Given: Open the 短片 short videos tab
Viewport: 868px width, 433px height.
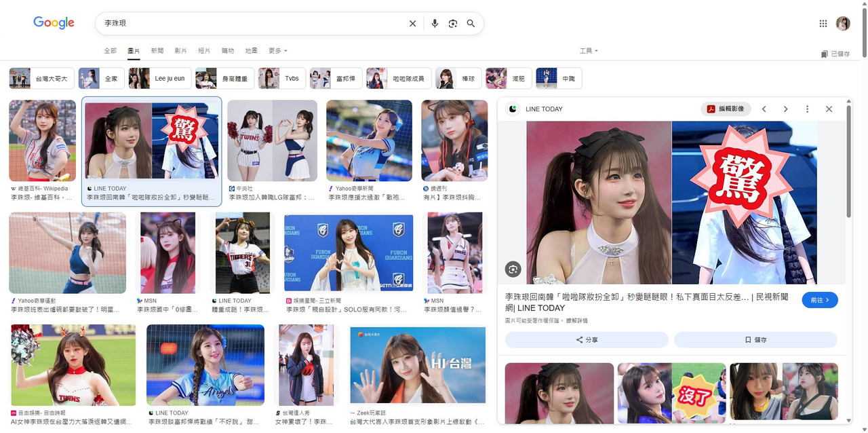Looking at the screenshot, I should click(204, 51).
